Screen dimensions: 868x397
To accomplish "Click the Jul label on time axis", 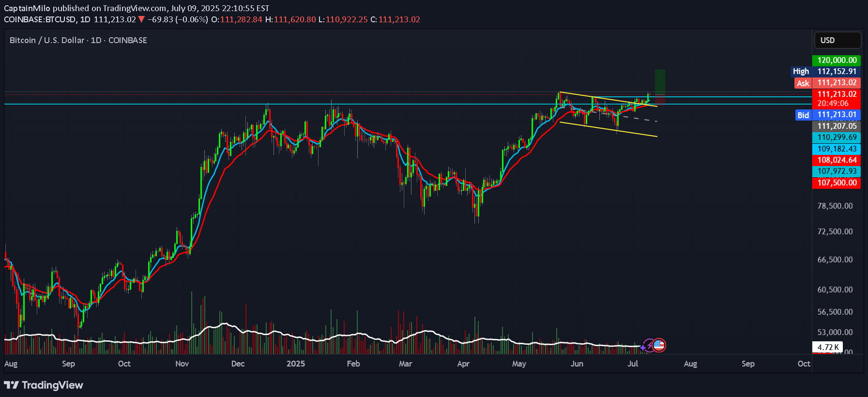I will click(633, 364).
